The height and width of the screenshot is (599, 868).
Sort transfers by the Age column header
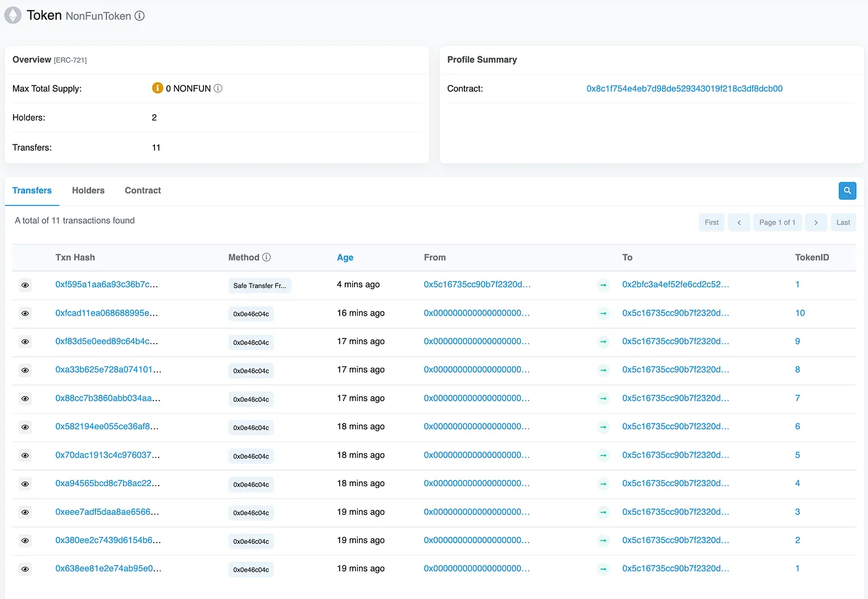345,257
